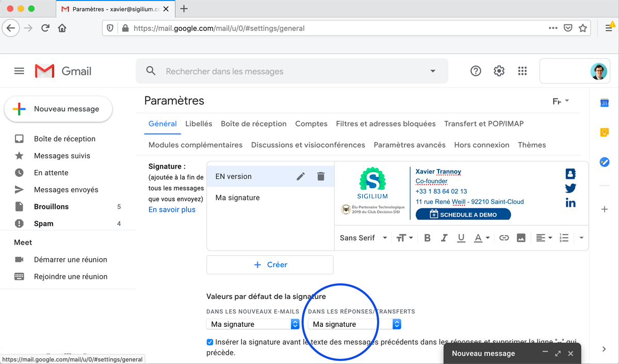The height and width of the screenshot is (364, 619).
Task: Open Google Keep side panel
Action: (x=605, y=133)
